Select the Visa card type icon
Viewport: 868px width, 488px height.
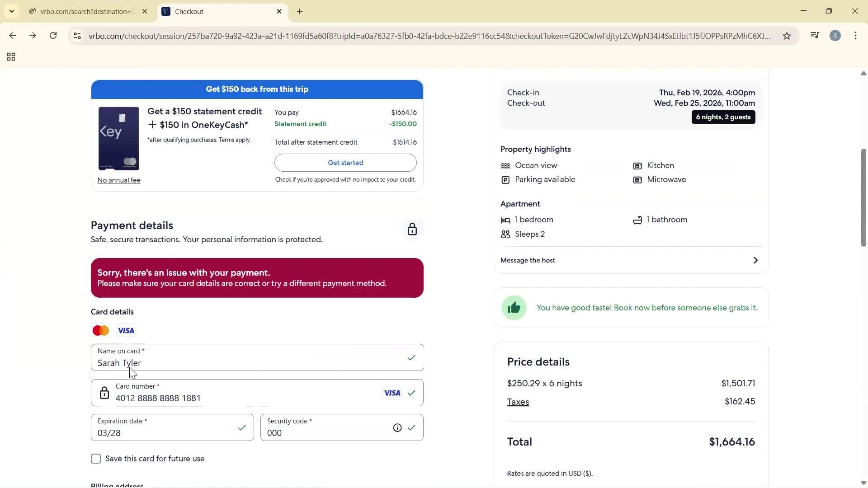(x=126, y=330)
